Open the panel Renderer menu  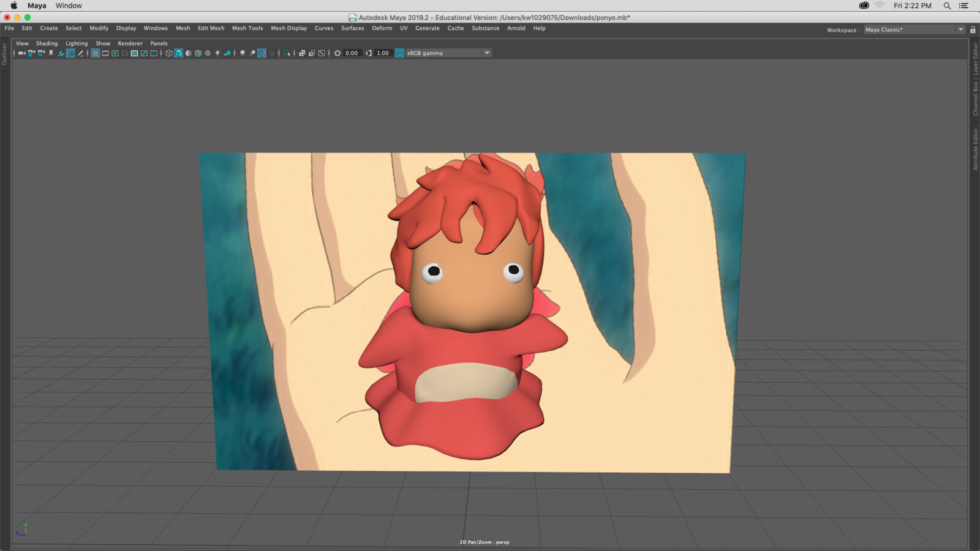click(x=130, y=43)
